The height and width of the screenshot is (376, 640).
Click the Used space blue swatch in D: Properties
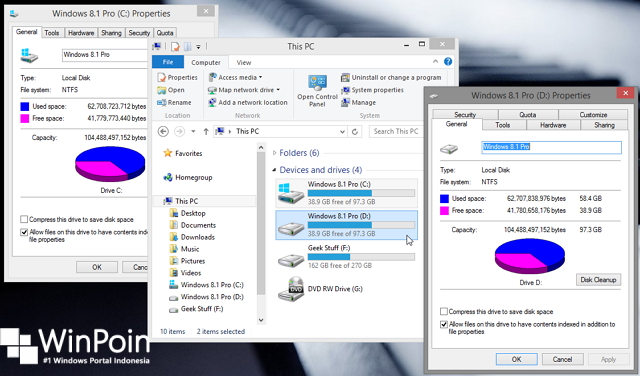(444, 199)
